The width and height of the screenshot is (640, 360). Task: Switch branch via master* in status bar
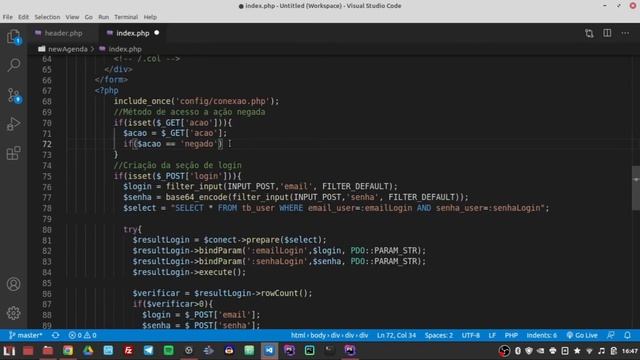tap(25, 335)
